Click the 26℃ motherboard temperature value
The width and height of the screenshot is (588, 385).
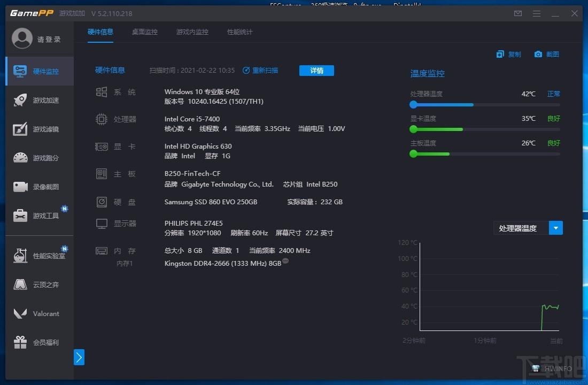pyautogui.click(x=528, y=143)
